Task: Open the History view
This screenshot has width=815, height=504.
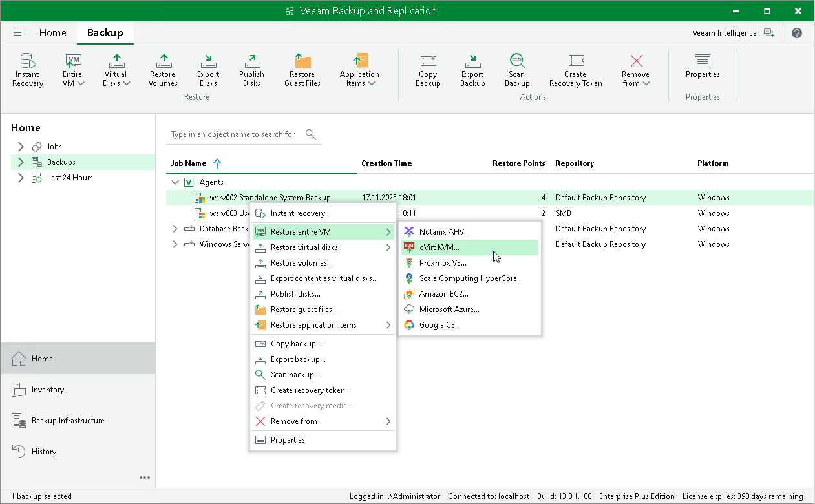Action: 78,452
